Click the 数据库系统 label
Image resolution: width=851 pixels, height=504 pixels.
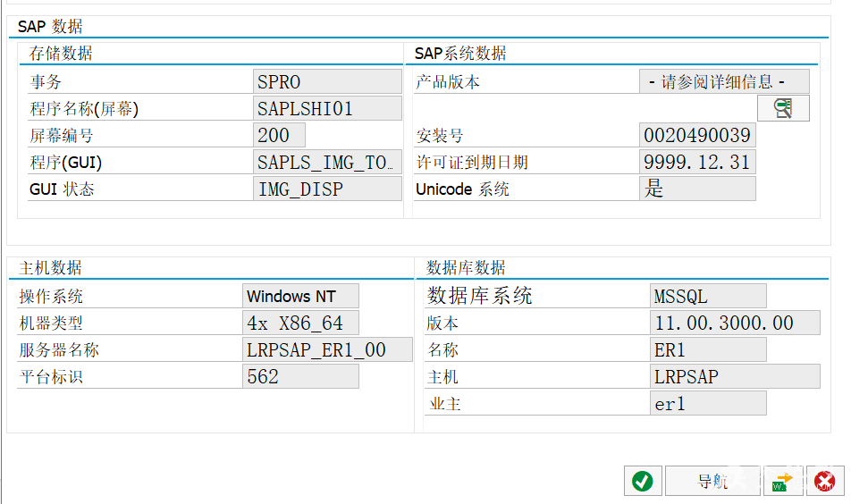[x=479, y=296]
